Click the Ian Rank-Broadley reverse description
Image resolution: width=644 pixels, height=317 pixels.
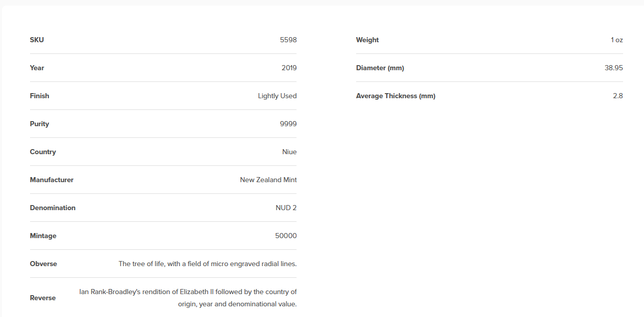[x=188, y=298]
